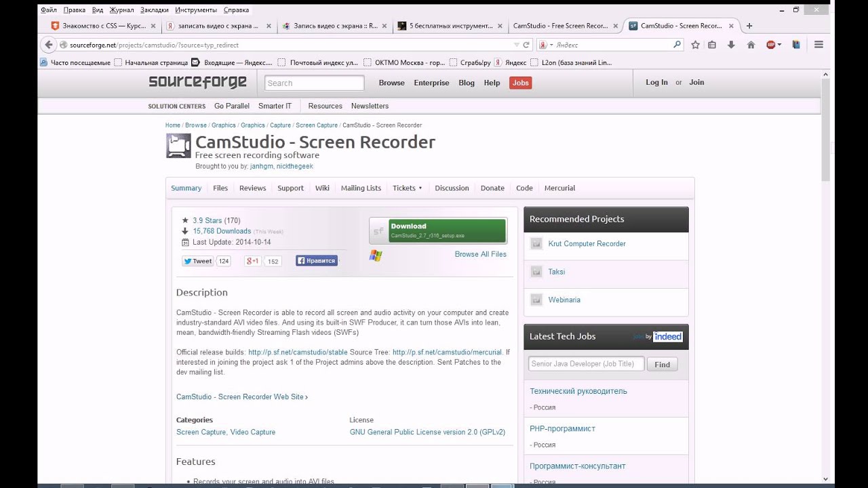Open Yandex search engine dropdown arrow
This screenshot has height=488, width=868.
coord(551,45)
